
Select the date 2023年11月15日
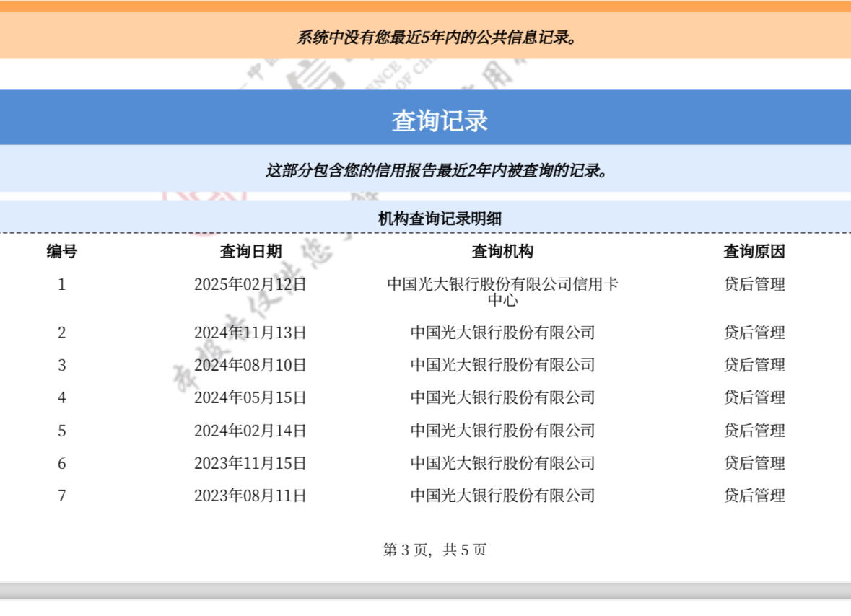pyautogui.click(x=250, y=464)
